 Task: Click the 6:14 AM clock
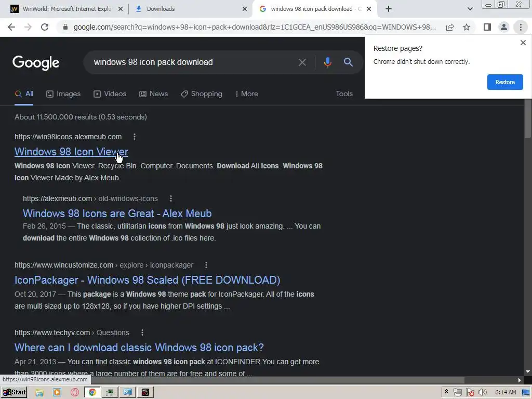tap(505, 393)
